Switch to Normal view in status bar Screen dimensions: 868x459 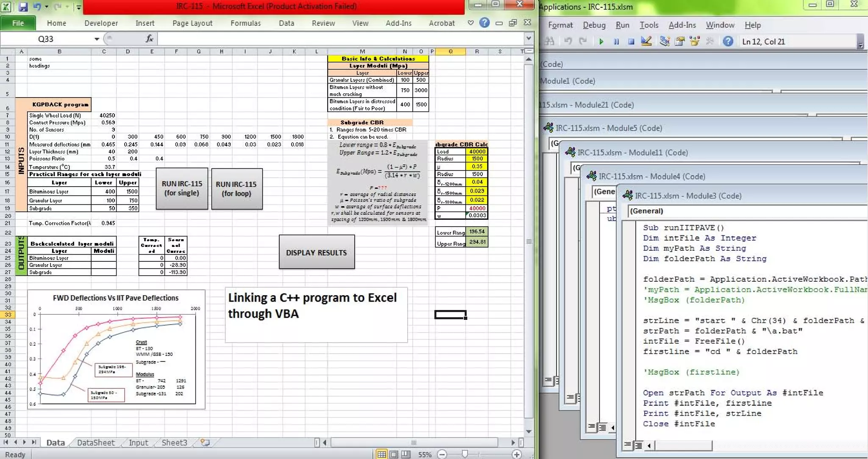tap(381, 454)
